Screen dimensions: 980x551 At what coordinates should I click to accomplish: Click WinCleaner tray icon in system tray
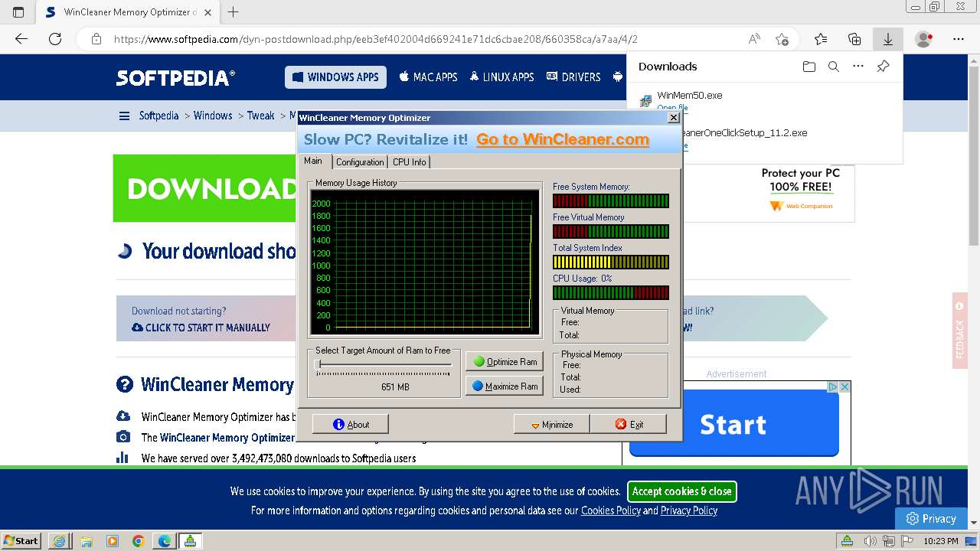pos(847,541)
